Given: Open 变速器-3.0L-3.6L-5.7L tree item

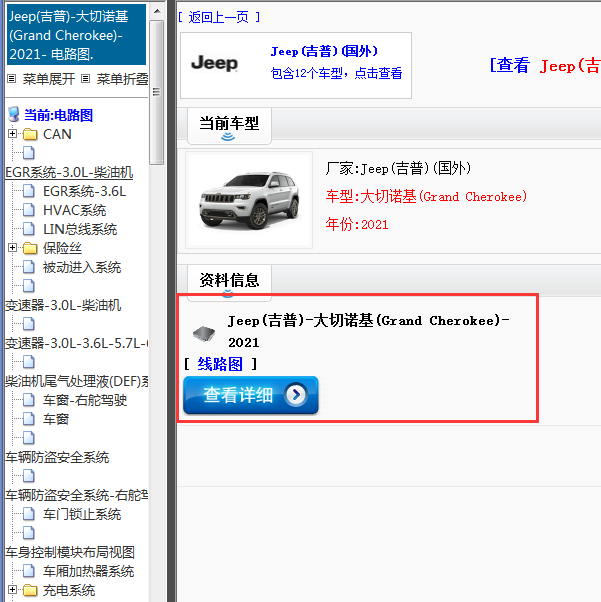Looking at the screenshot, I should pos(77,343).
